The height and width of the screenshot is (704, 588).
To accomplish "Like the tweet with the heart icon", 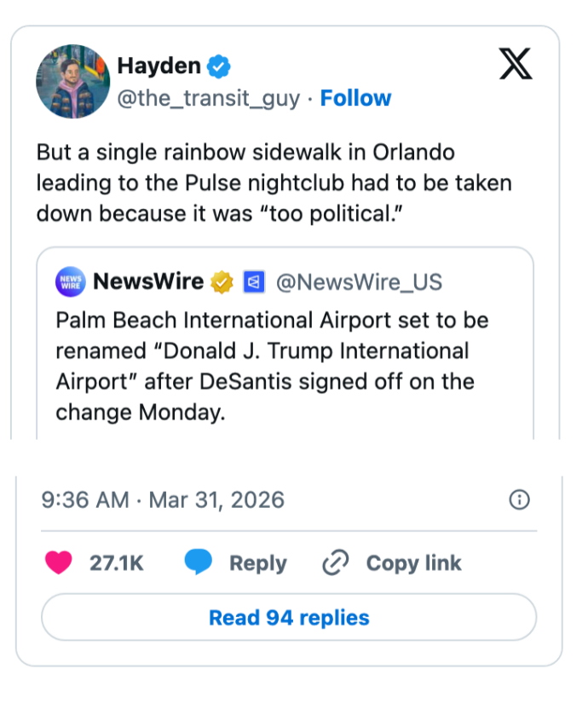I will pyautogui.click(x=58, y=563).
